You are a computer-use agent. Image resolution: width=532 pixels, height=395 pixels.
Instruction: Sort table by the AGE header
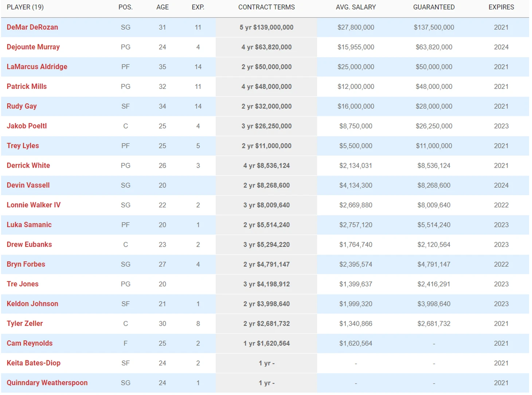(163, 7)
